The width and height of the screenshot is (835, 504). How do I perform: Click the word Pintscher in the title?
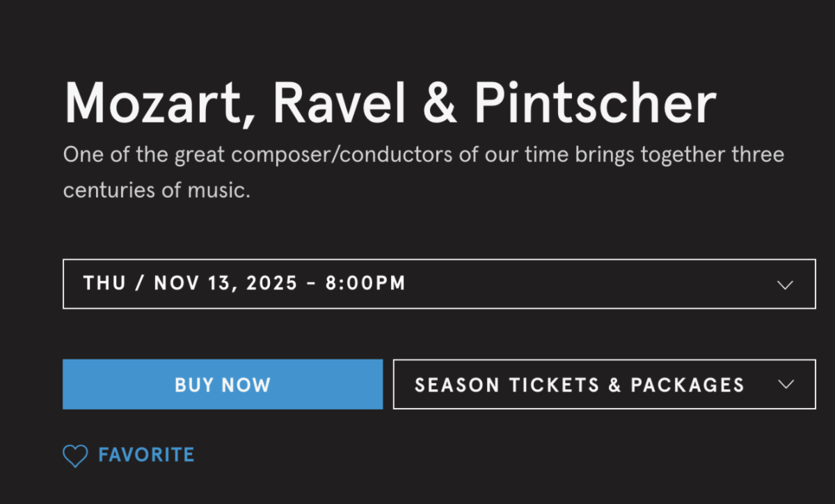pos(596,103)
